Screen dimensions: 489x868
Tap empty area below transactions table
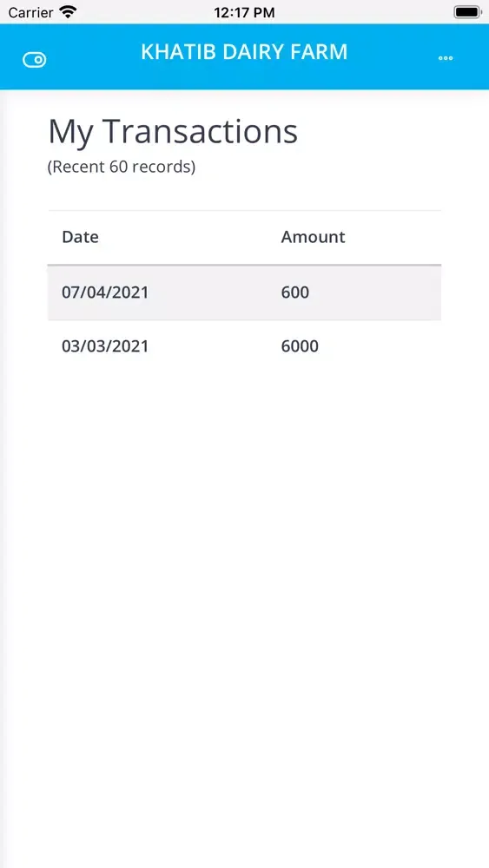pyautogui.click(x=244, y=609)
